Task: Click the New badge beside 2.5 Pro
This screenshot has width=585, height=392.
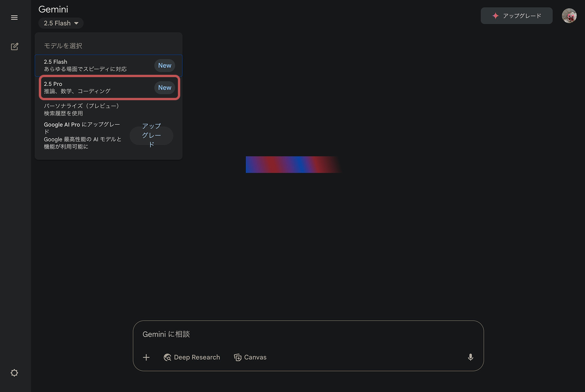Action: click(x=165, y=88)
